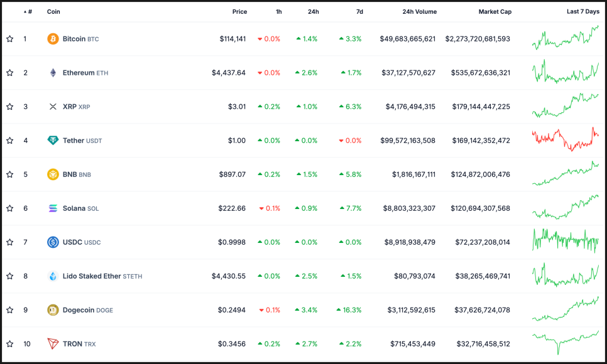Open Solana's 7-day sparkline chart
This screenshot has width=607, height=364.
pos(566,207)
